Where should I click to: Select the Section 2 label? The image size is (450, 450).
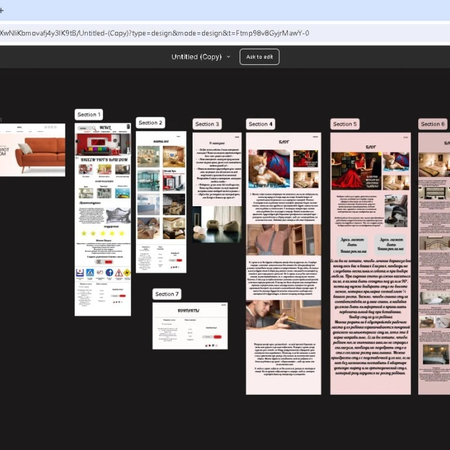click(150, 123)
